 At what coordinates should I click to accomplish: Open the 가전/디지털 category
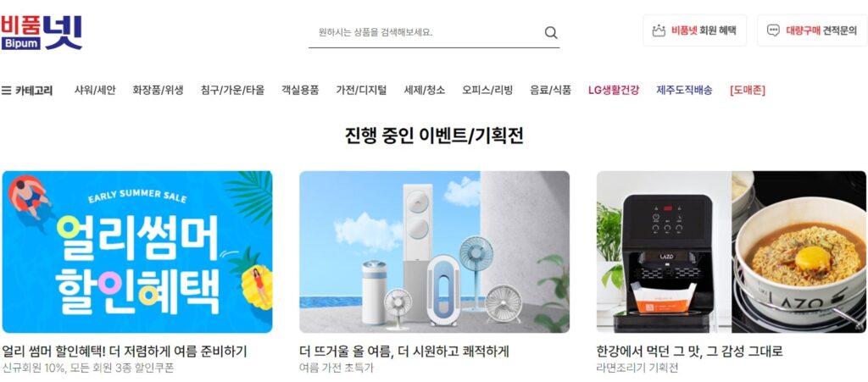pos(361,90)
